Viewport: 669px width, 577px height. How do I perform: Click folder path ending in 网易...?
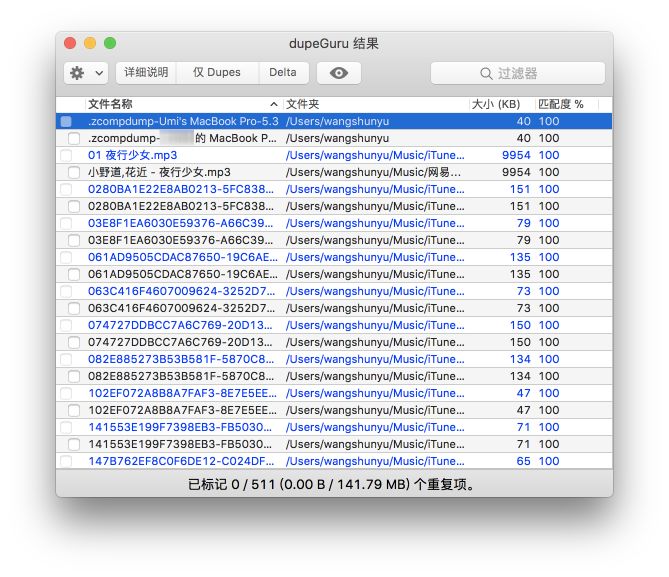point(374,172)
